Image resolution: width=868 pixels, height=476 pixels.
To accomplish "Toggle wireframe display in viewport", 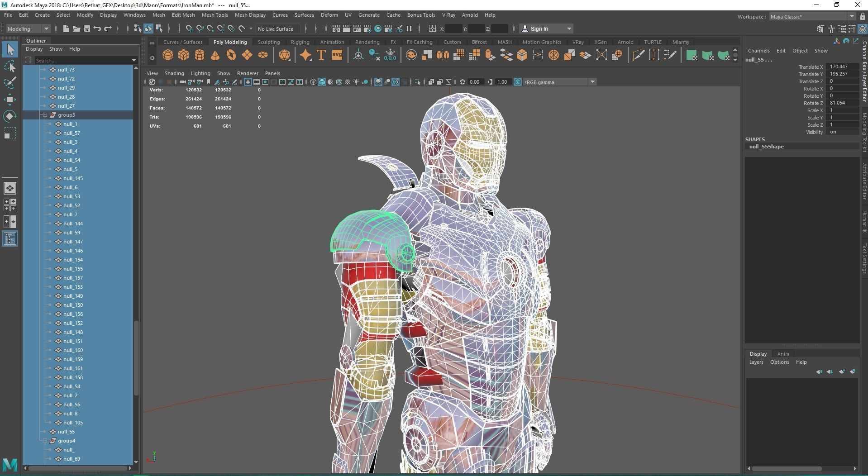I will point(313,82).
